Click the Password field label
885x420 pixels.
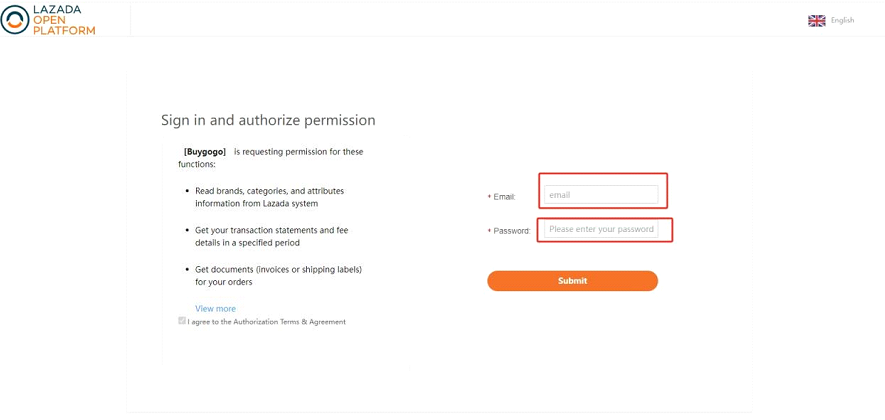(x=512, y=231)
